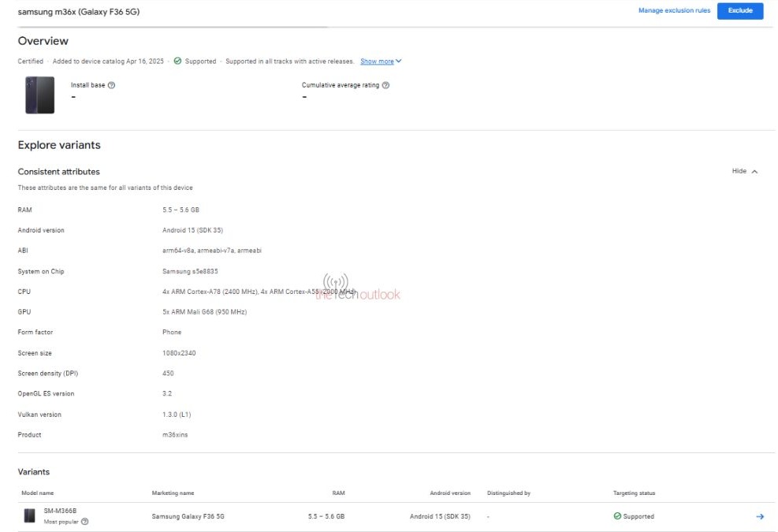Click the SM-M366B variant phone thumbnail

click(30, 515)
